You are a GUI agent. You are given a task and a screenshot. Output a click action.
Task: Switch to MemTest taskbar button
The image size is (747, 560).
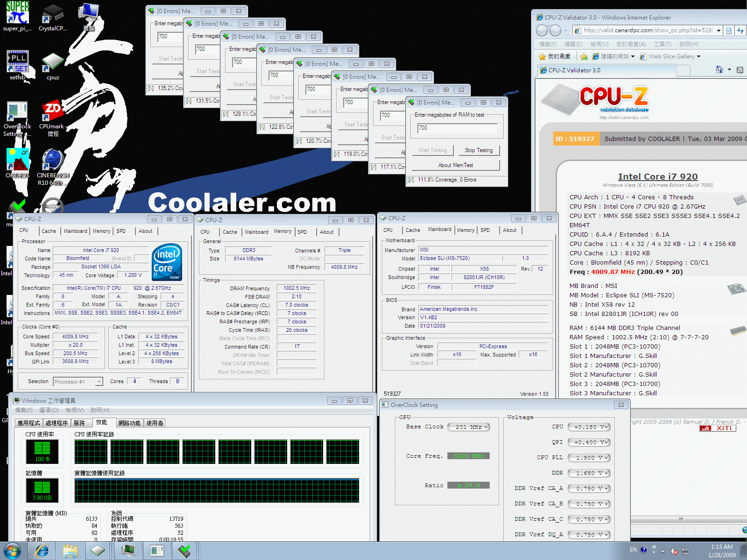point(185,551)
